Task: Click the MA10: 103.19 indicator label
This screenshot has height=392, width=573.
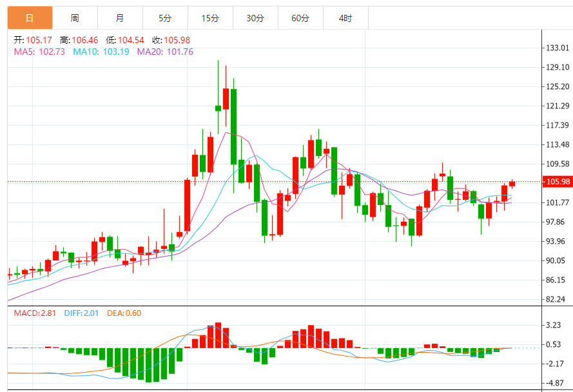Action: (x=101, y=52)
